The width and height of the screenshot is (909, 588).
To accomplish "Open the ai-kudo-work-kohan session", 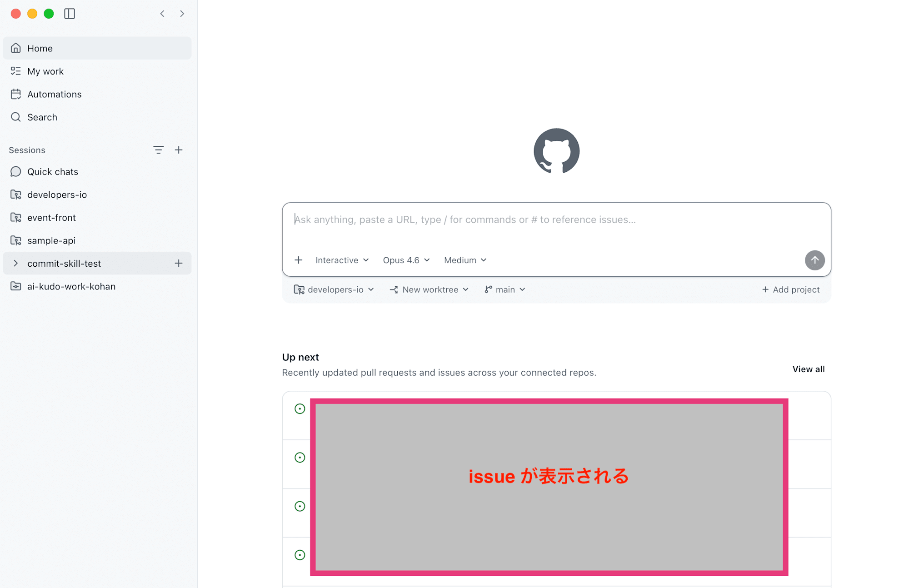I will (x=97, y=286).
